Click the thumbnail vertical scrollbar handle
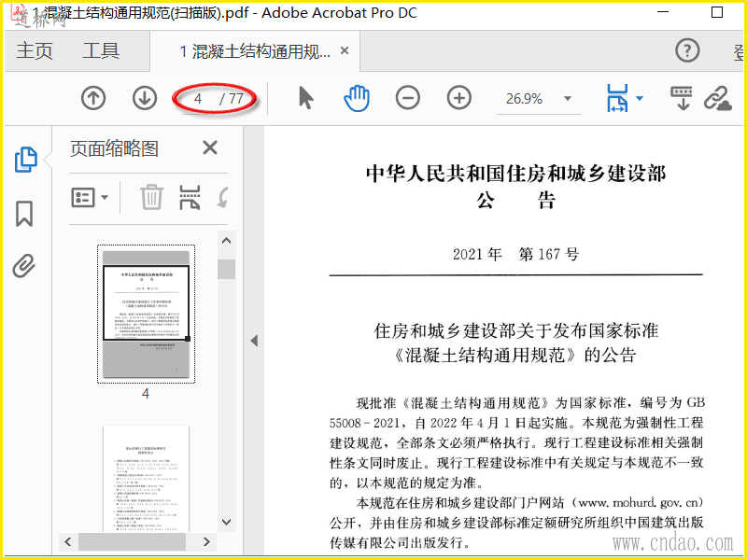This screenshot has height=560, width=747. (x=227, y=269)
